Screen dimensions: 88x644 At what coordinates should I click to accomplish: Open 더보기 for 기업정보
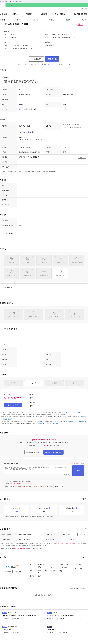coord(85,557)
